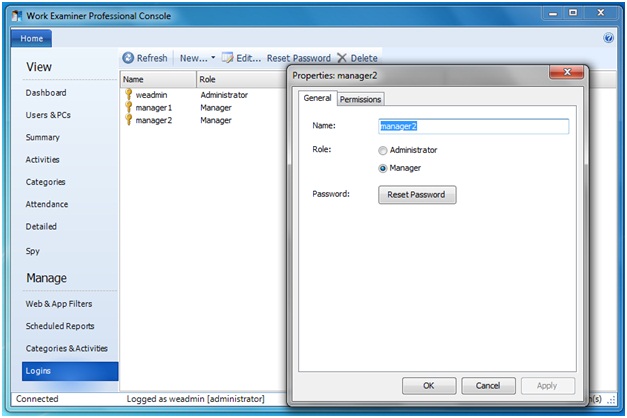The height and width of the screenshot is (418, 627).
Task: Click the Connected status bar text
Action: [37, 399]
